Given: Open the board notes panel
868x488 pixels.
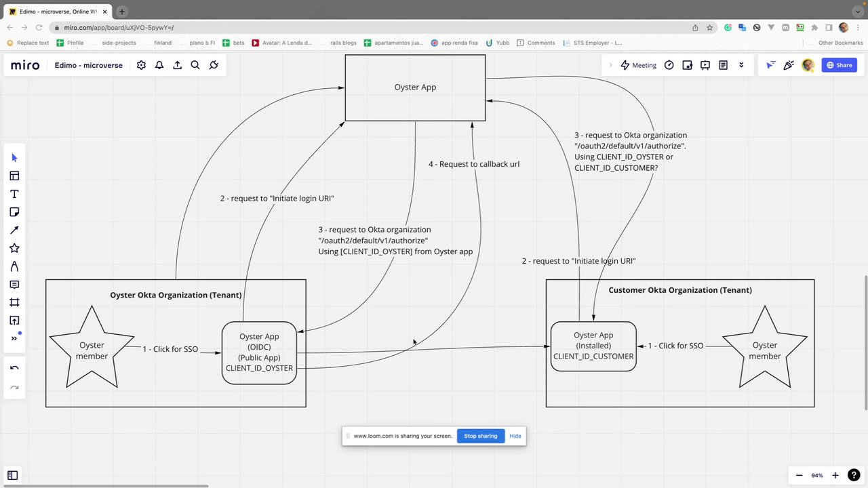Looking at the screenshot, I should [724, 65].
